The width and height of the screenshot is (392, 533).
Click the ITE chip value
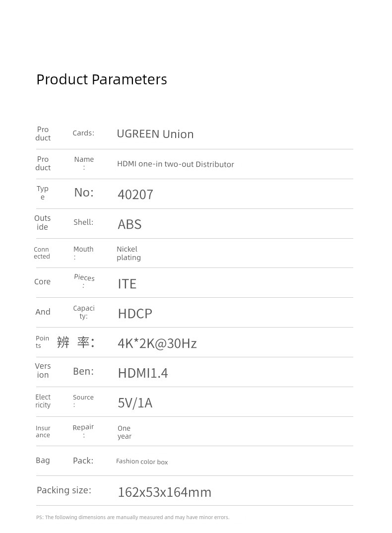pos(127,284)
